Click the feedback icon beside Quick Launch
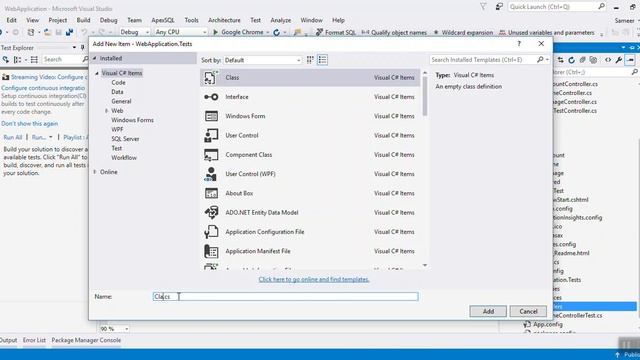This screenshot has height=360, width=640. coord(499,7)
